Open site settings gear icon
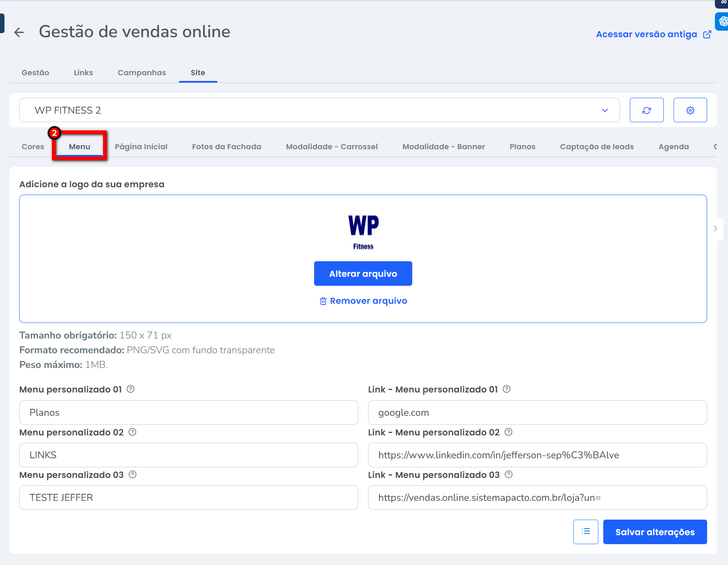This screenshot has height=565, width=728. click(x=690, y=110)
